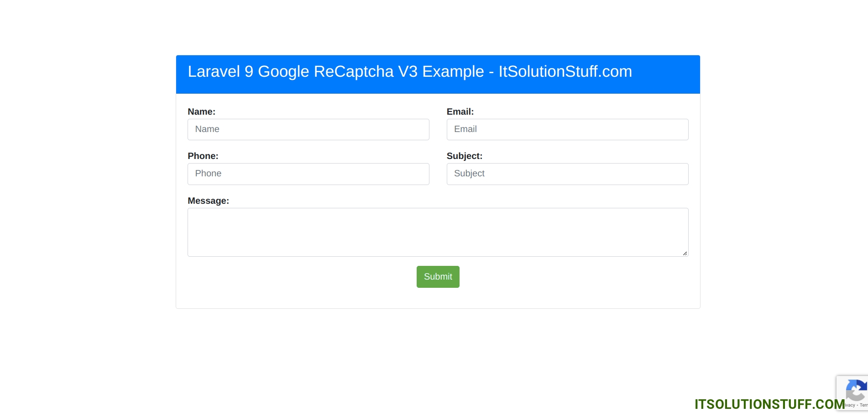Image resolution: width=868 pixels, height=418 pixels.
Task: Click the "Name:" field label
Action: click(201, 111)
